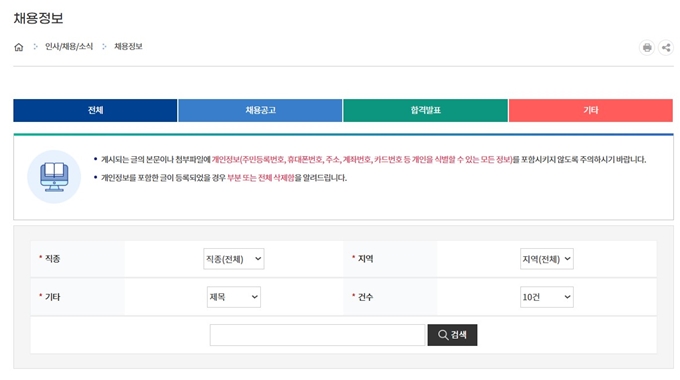The height and width of the screenshot is (380, 680).
Task: Click the 채용정보 page heading
Action: pos(39,18)
